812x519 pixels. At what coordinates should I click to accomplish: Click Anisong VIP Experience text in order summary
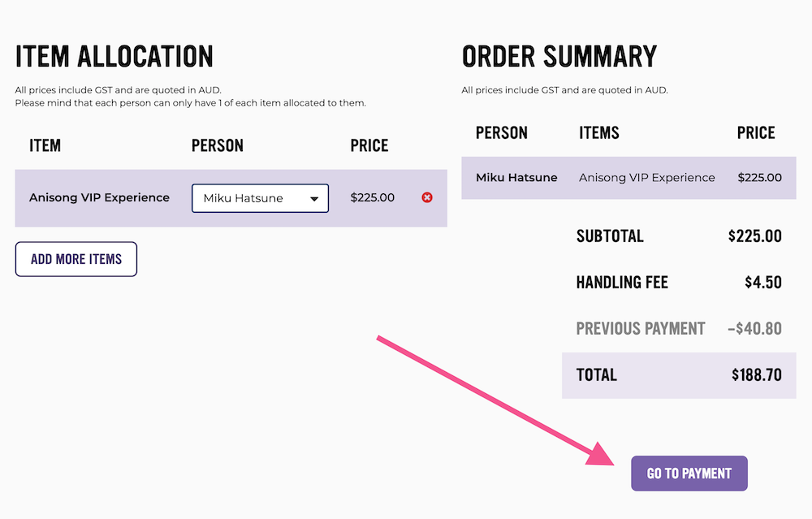[647, 177]
